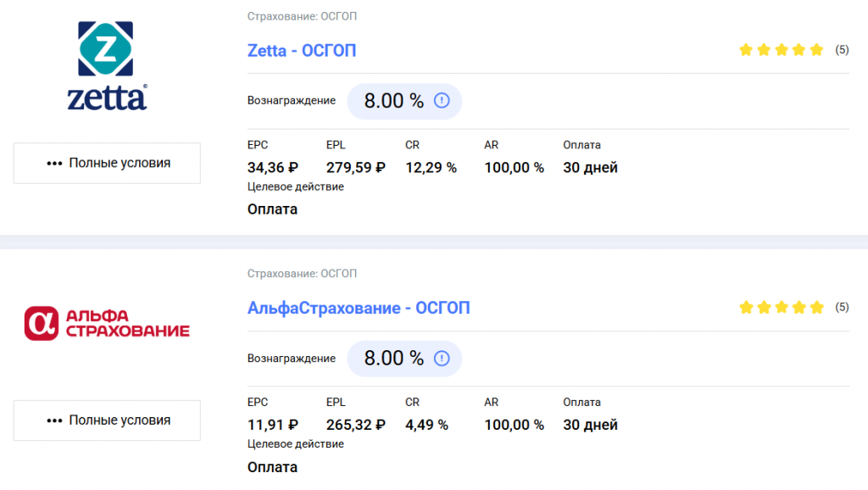This screenshot has width=868, height=490.
Task: Click the Zetta review count (5)
Action: tap(842, 50)
